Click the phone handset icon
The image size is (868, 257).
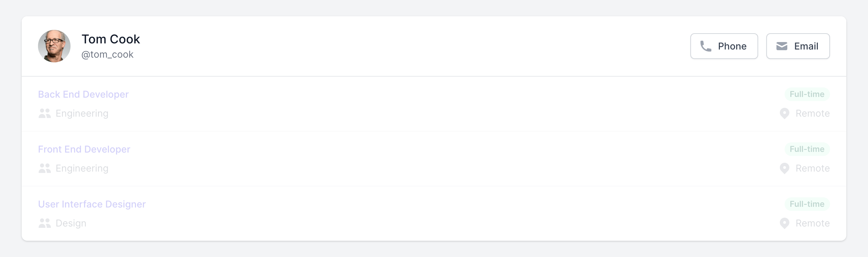pyautogui.click(x=706, y=46)
